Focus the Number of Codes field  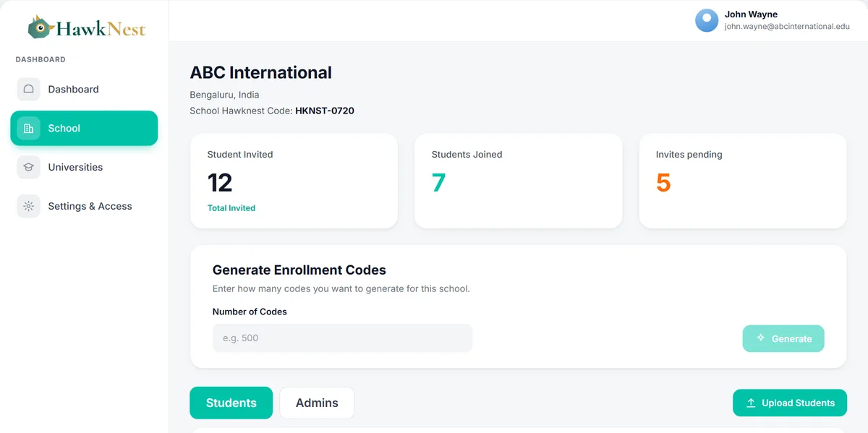(x=342, y=338)
